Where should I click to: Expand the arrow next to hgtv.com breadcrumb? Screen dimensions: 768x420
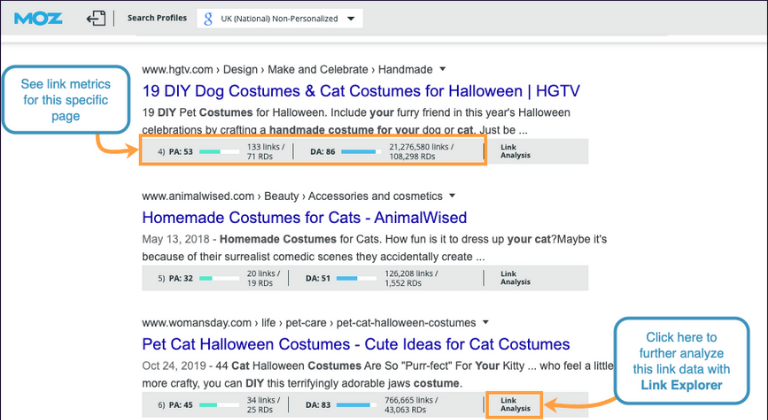coord(443,69)
